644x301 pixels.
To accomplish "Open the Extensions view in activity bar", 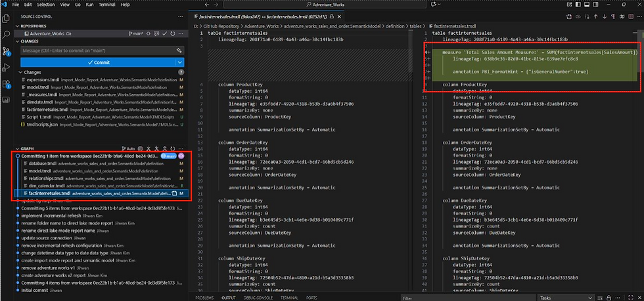I will click(7, 84).
